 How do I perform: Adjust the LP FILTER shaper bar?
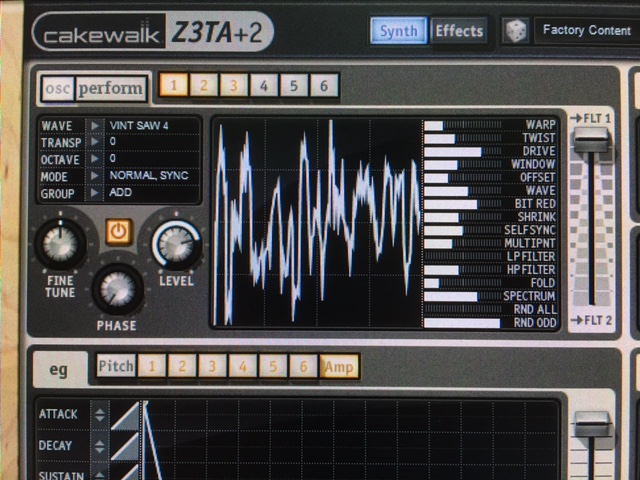tap(462, 257)
